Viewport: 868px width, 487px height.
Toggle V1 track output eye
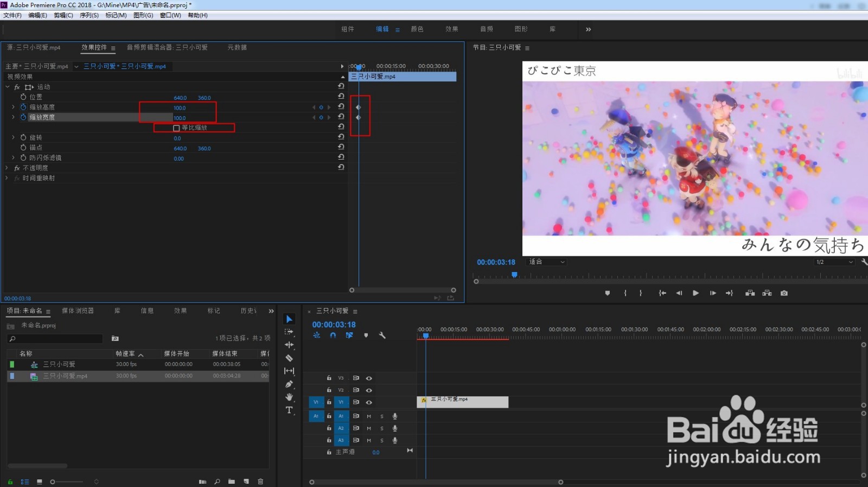coord(369,402)
